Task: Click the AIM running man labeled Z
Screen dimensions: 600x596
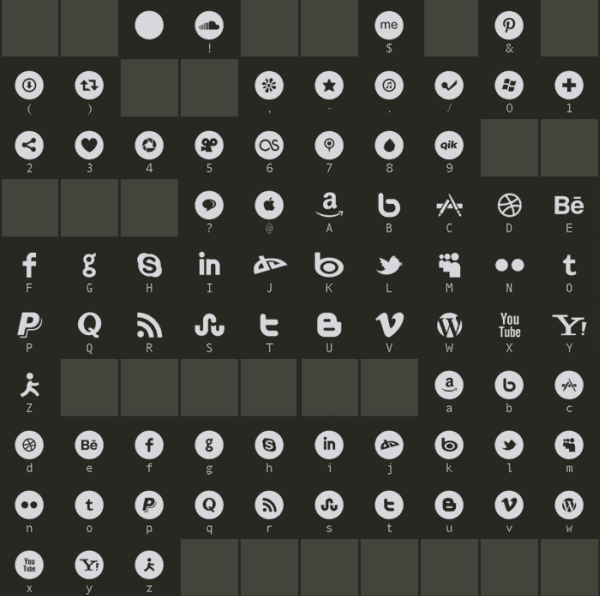Action: click(29, 385)
